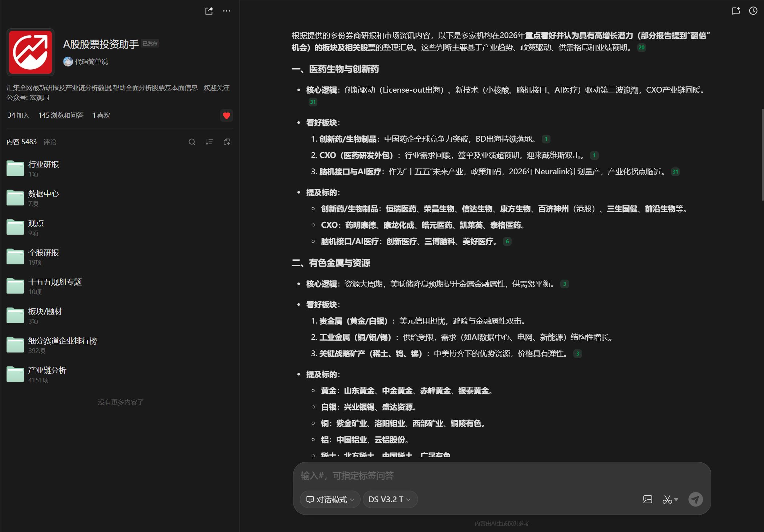Click the green citation badge 20 after the intro

(x=642, y=47)
